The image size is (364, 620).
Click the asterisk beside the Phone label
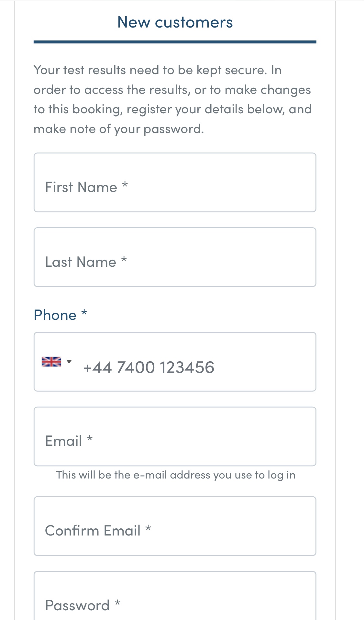84,313
